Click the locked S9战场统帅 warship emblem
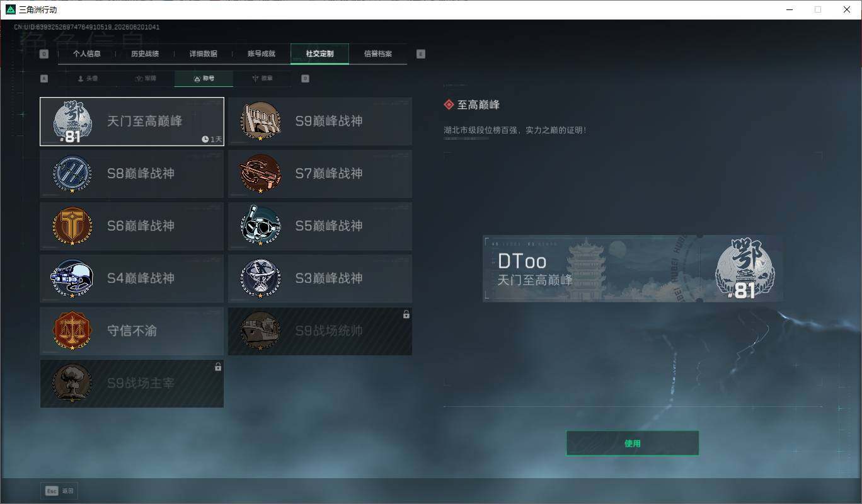This screenshot has width=862, height=504. coord(261,330)
